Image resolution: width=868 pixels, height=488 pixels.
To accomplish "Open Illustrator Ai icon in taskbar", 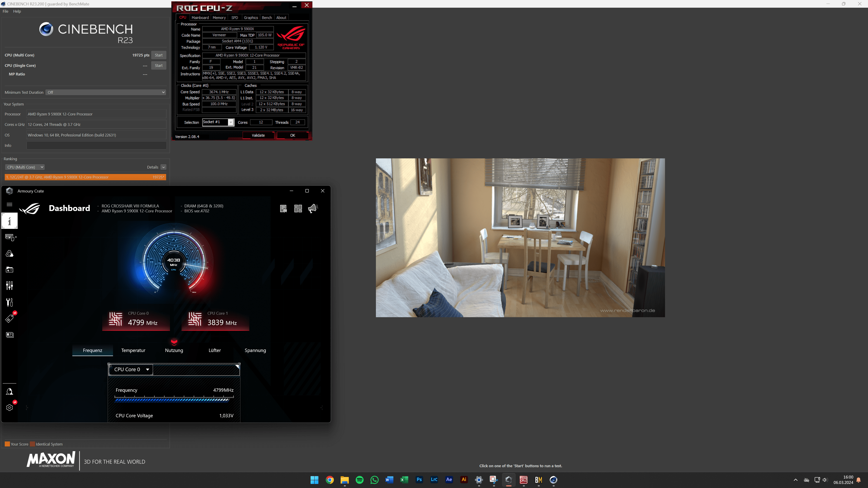I will click(x=464, y=480).
